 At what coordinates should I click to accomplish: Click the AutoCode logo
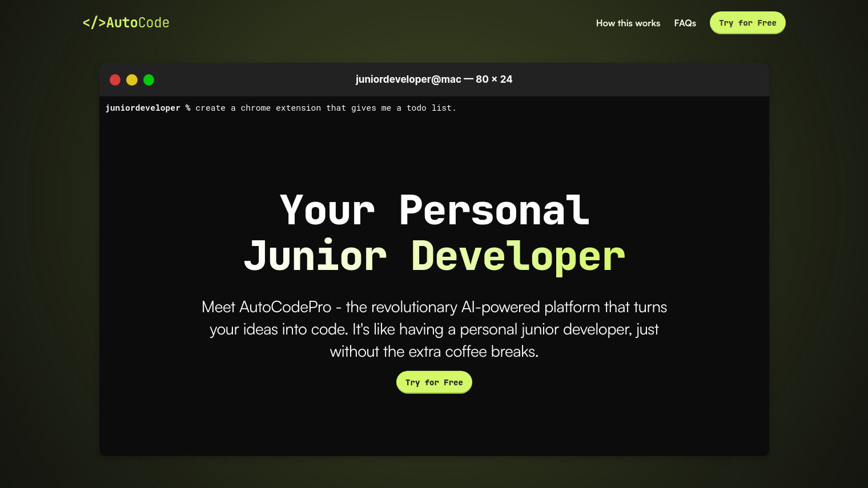[126, 23]
